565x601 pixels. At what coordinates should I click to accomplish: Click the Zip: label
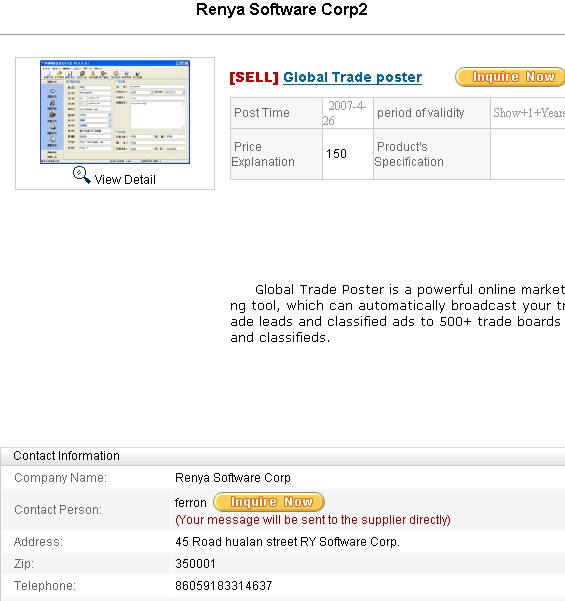tap(24, 563)
